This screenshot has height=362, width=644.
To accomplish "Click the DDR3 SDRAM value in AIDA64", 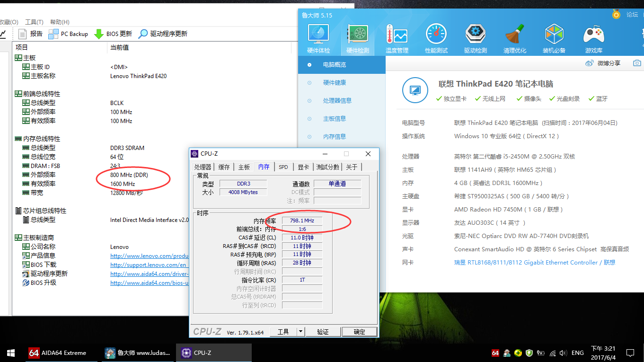I will tap(127, 148).
